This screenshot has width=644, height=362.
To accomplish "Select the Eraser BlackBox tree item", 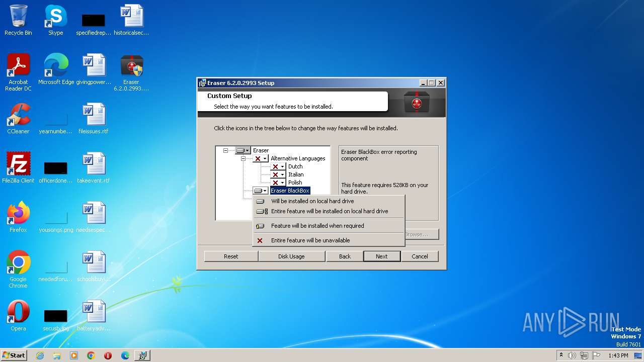I will (290, 191).
